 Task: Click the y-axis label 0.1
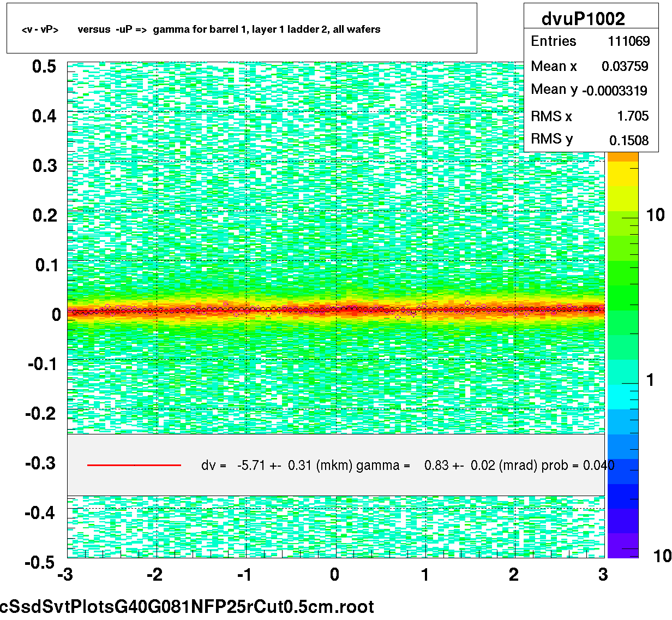46,265
